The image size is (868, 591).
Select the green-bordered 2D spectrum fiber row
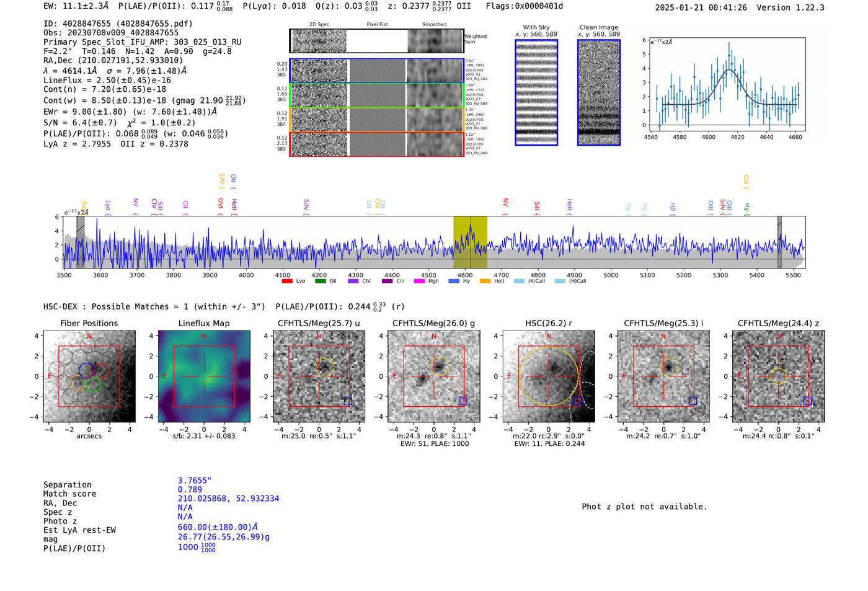pos(376,96)
